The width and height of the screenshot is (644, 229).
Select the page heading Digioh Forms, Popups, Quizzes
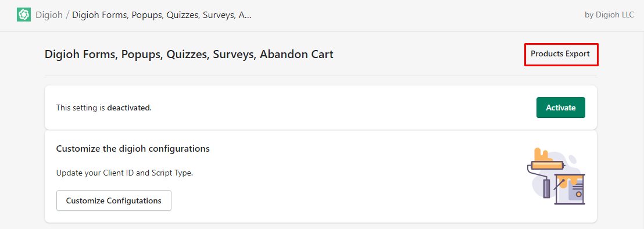coord(189,54)
